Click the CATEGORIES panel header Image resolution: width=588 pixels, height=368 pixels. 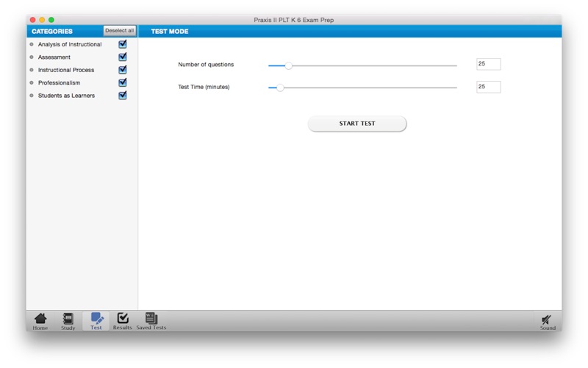pyautogui.click(x=52, y=31)
